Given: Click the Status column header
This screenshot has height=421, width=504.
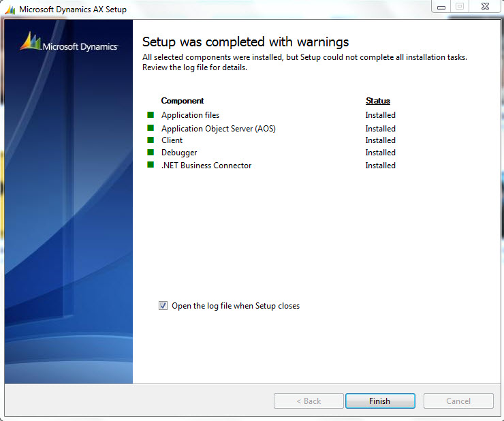Looking at the screenshot, I should pyautogui.click(x=378, y=101).
